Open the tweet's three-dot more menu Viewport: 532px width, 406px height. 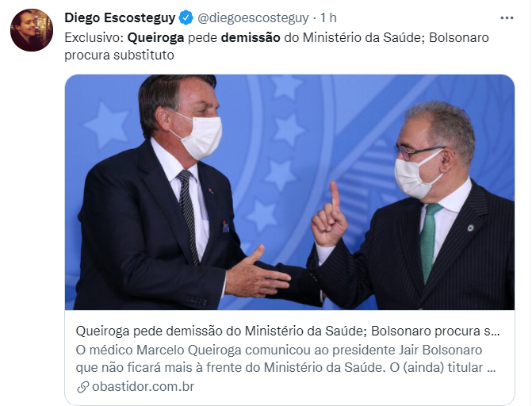[x=507, y=18]
